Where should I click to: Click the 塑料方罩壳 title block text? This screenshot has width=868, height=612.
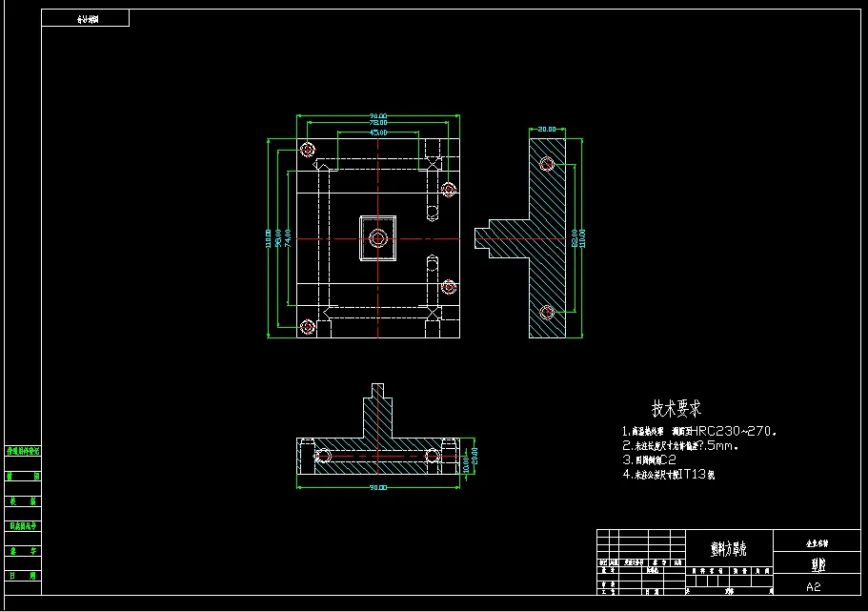(x=729, y=549)
